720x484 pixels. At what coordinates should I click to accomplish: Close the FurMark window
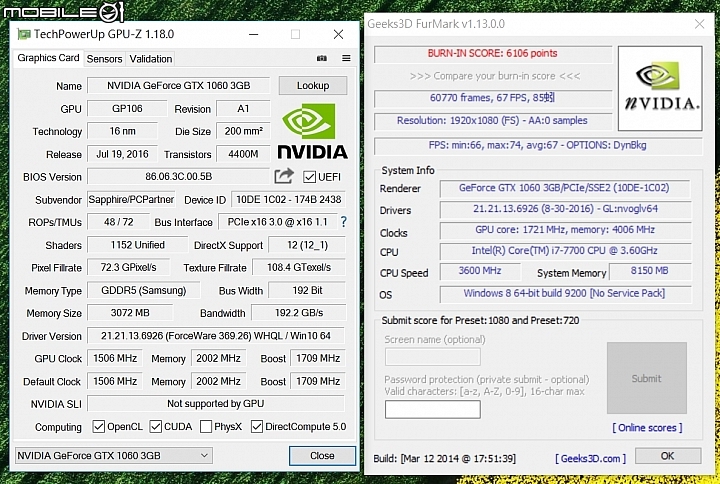click(699, 24)
